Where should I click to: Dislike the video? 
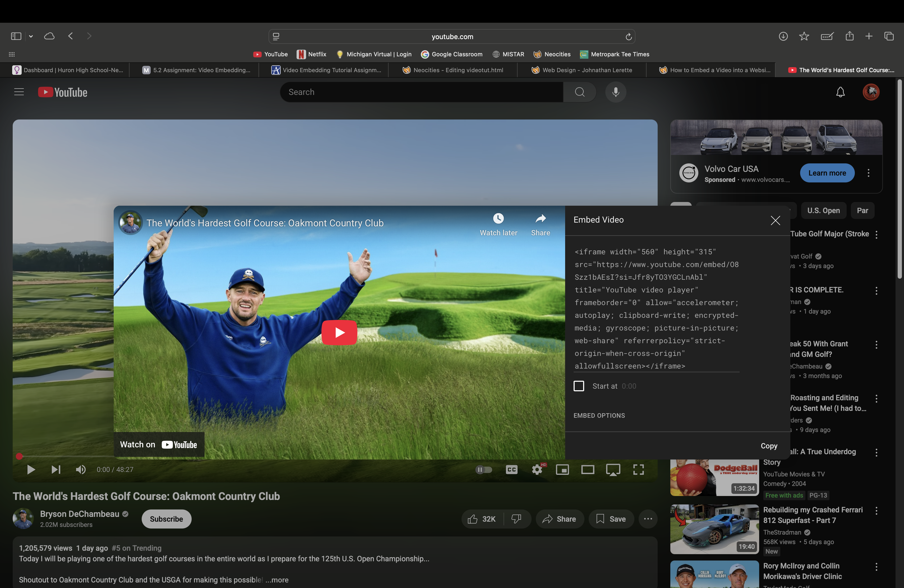click(x=516, y=519)
